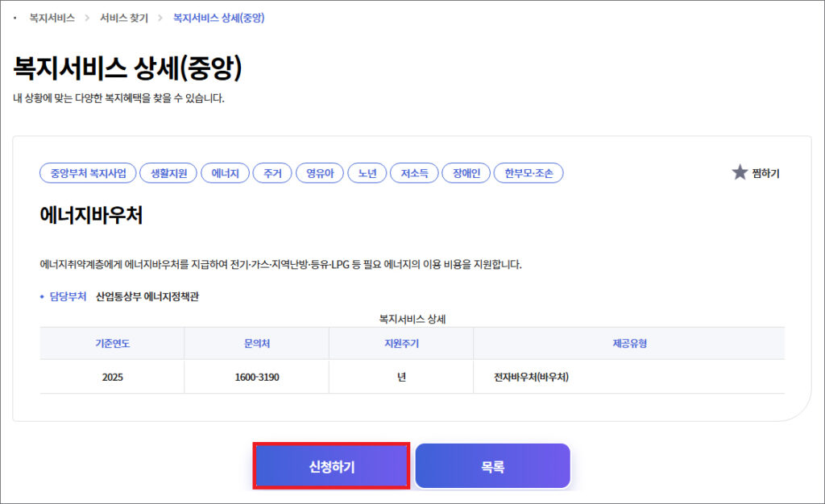
Task: Click the 에너지 category tag
Action: coord(225,173)
